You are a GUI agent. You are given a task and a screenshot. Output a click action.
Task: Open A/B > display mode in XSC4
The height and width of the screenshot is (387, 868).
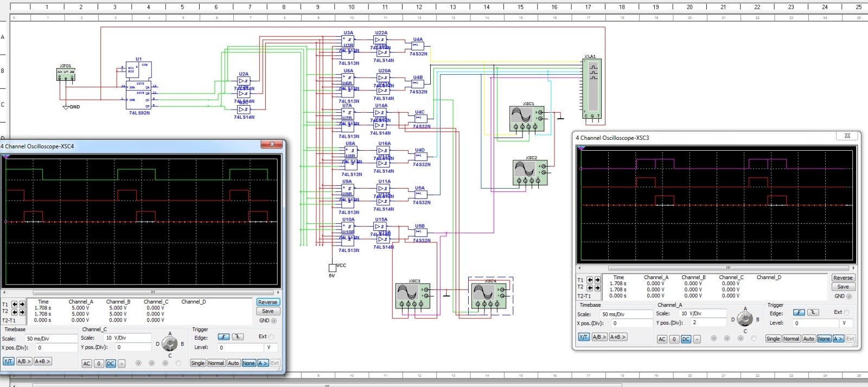point(24,361)
